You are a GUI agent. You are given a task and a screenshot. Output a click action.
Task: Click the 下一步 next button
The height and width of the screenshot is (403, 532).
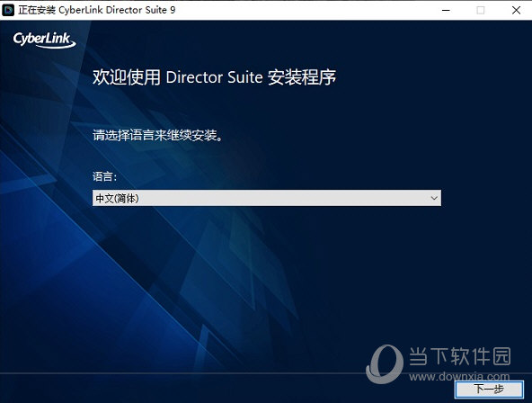tap(489, 390)
